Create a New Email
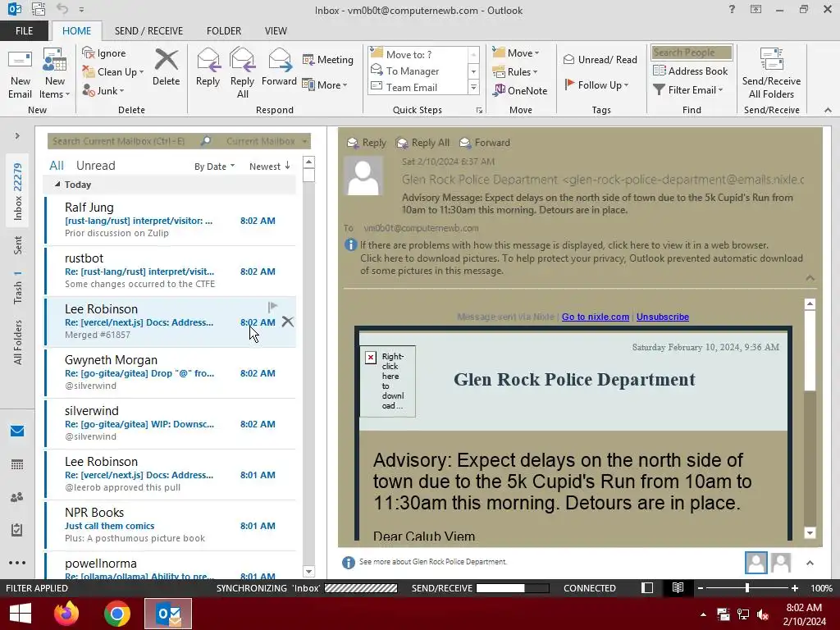The width and height of the screenshot is (840, 630). pyautogui.click(x=20, y=75)
